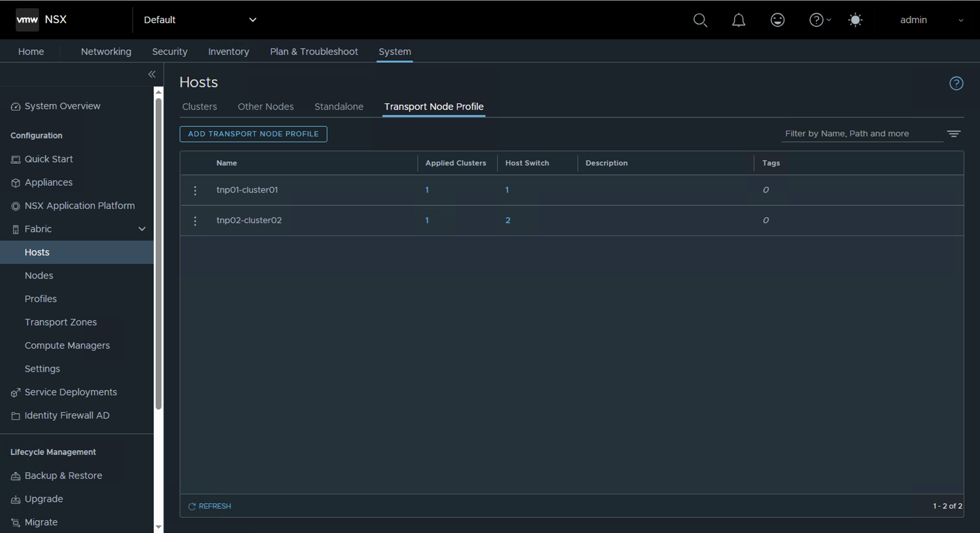
Task: Click the sidebar scrollbar down arrow
Action: tap(159, 527)
